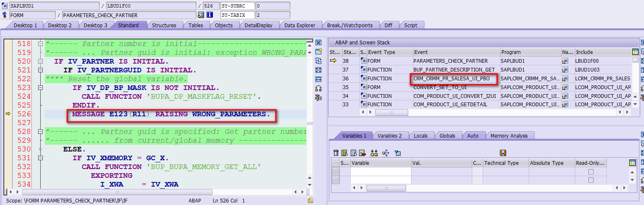Image resolution: width=644 pixels, height=205 pixels.
Task: Open the Objects tab
Action: click(224, 25)
